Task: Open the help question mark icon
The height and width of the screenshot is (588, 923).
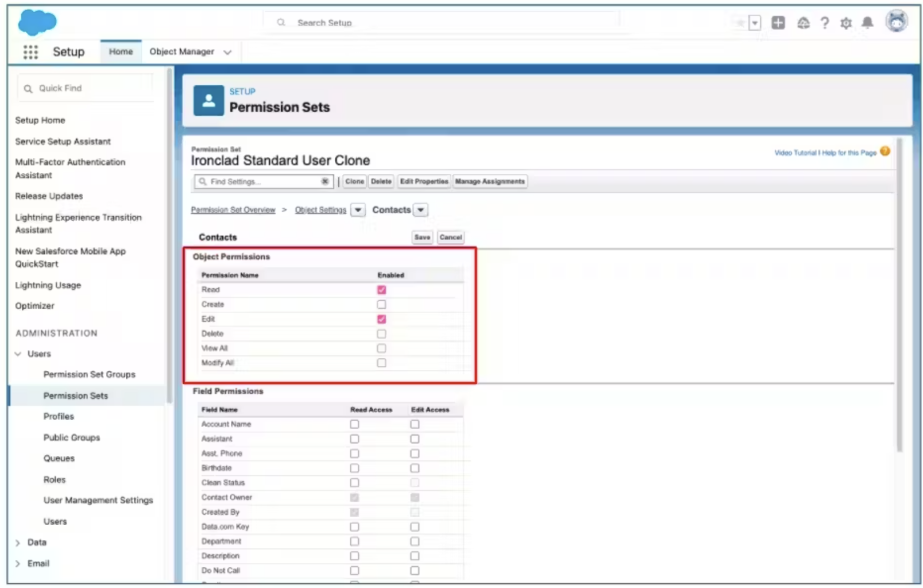Action: (824, 23)
